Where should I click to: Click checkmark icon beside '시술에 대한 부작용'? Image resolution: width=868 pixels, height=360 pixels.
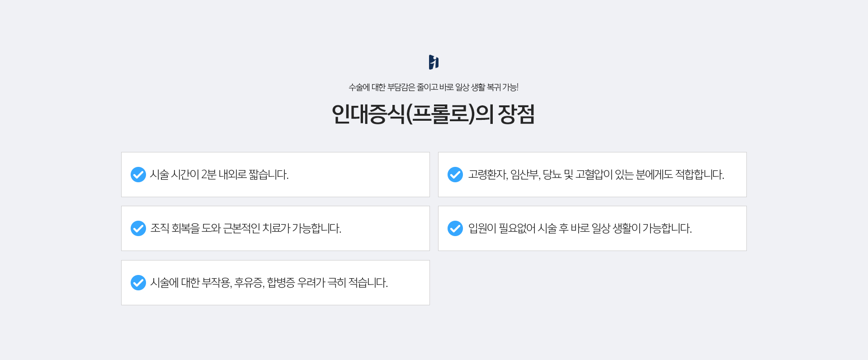coord(138,283)
